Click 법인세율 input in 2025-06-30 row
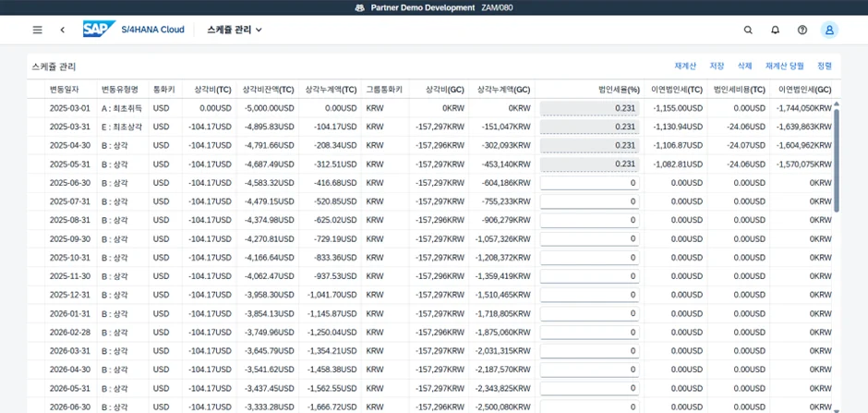Image resolution: width=868 pixels, height=413 pixels. pyautogui.click(x=589, y=183)
